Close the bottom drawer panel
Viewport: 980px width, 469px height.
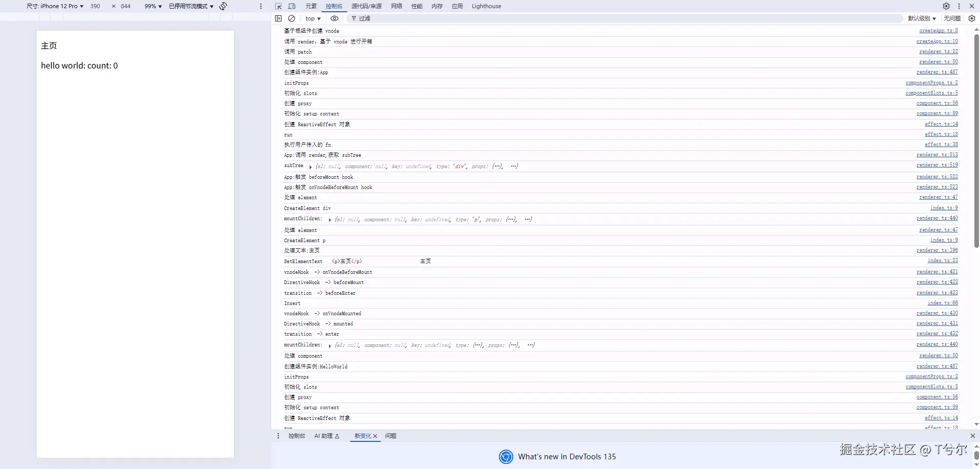pos(973,436)
